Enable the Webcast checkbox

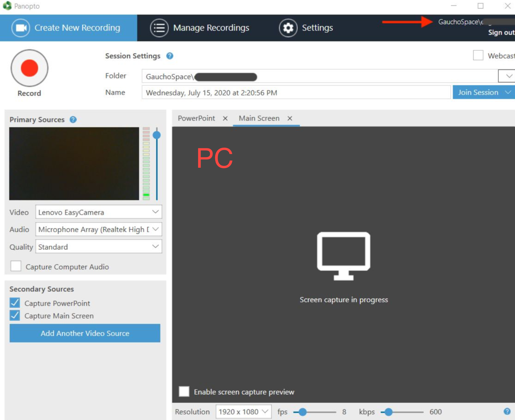tap(478, 55)
